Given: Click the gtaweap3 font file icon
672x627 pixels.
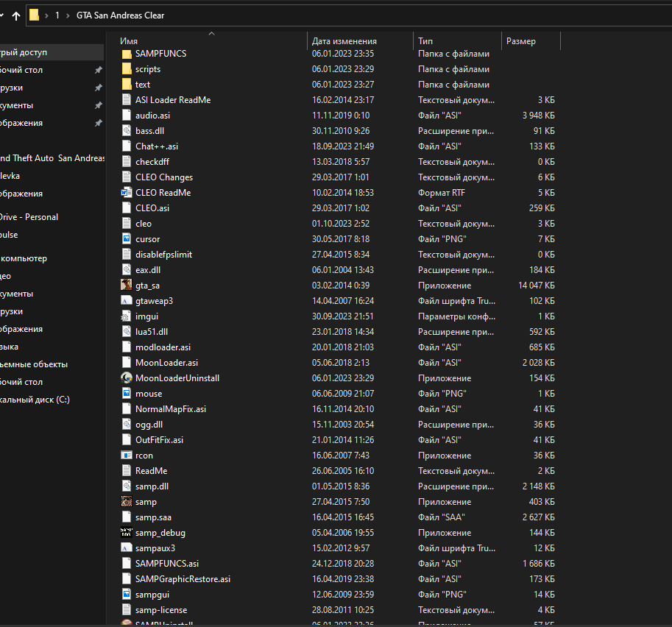Looking at the screenshot, I should point(127,301).
